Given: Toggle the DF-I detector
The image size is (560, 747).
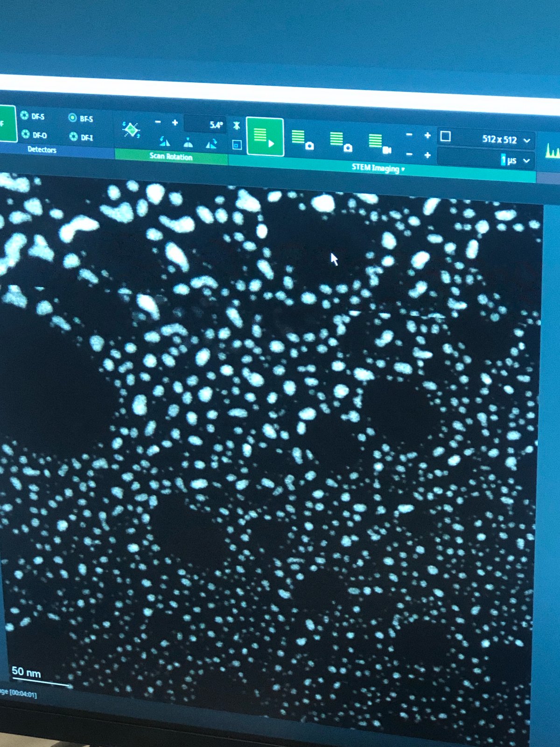Looking at the screenshot, I should tap(81, 137).
